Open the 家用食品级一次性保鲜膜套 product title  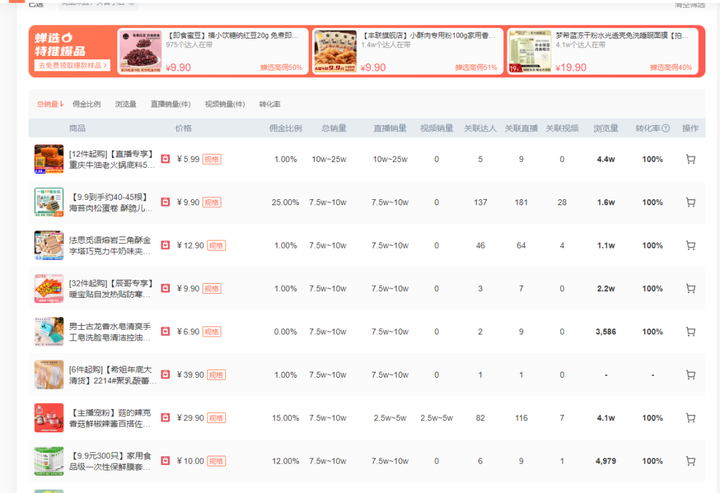[110, 461]
